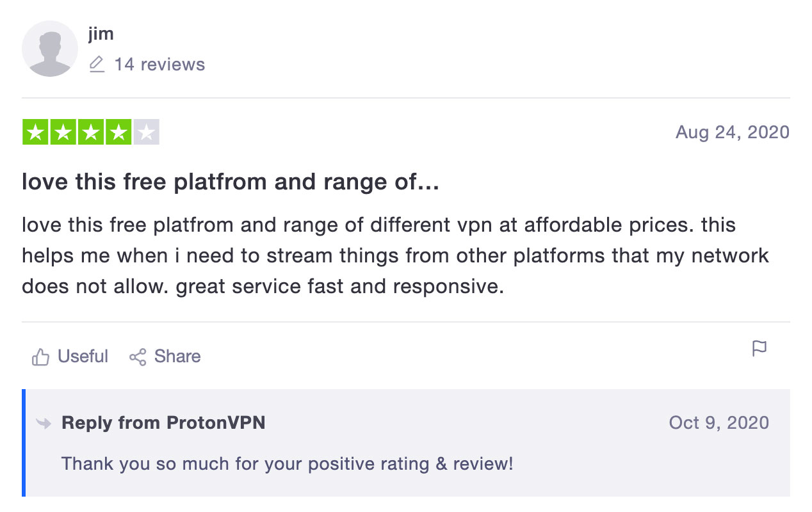Click the third green rating star
Screen dimensions: 812x512
(x=90, y=132)
